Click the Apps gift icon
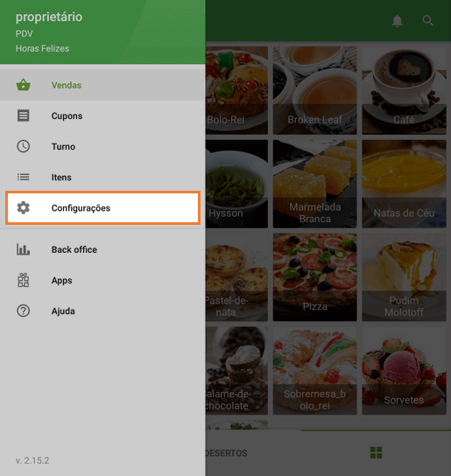This screenshot has height=476, width=451. pyautogui.click(x=23, y=280)
